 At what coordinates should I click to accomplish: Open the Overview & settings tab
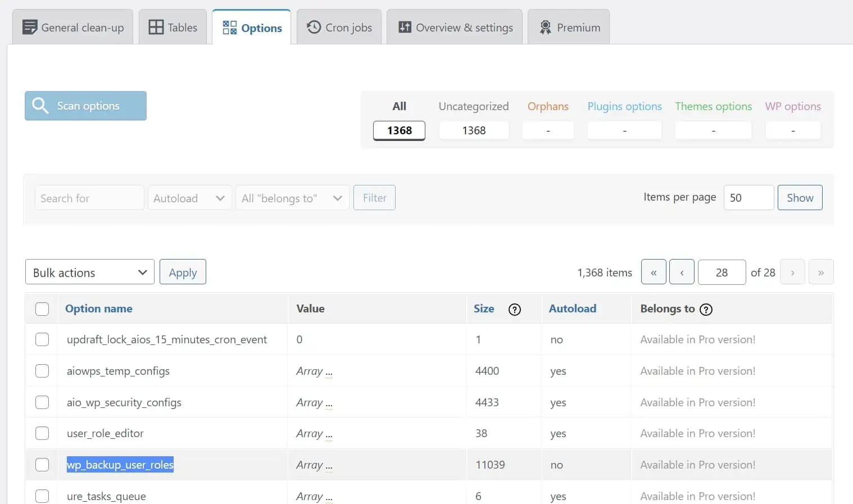click(455, 27)
